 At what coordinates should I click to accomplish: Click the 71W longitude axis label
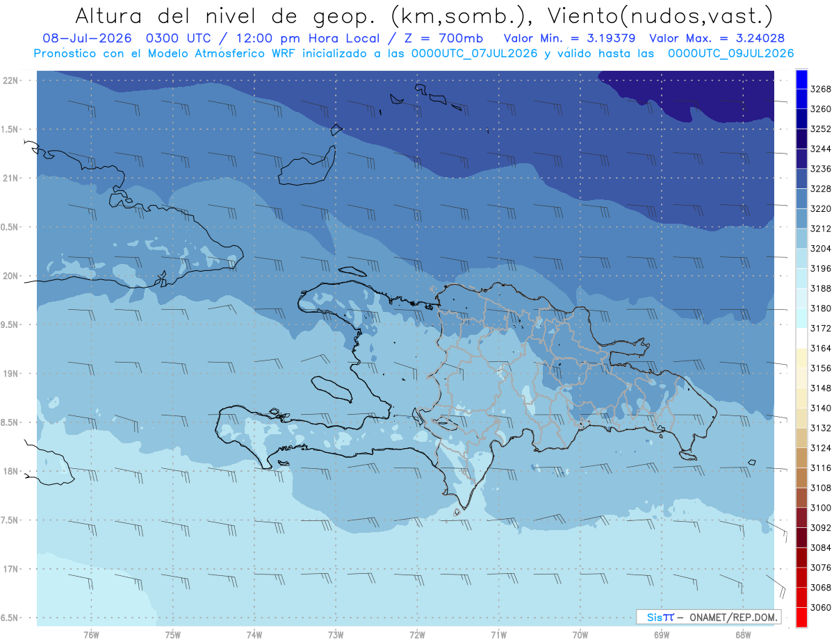click(x=498, y=634)
